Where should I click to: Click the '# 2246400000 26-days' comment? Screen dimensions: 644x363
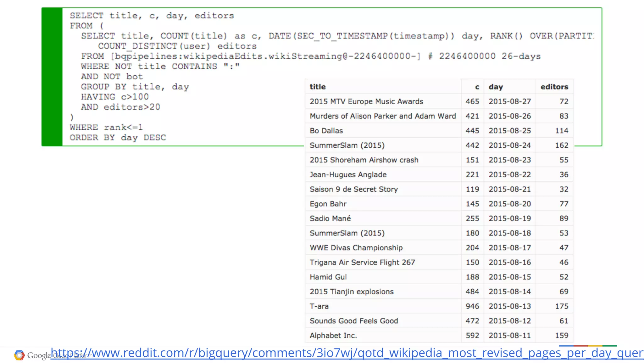[x=484, y=56]
